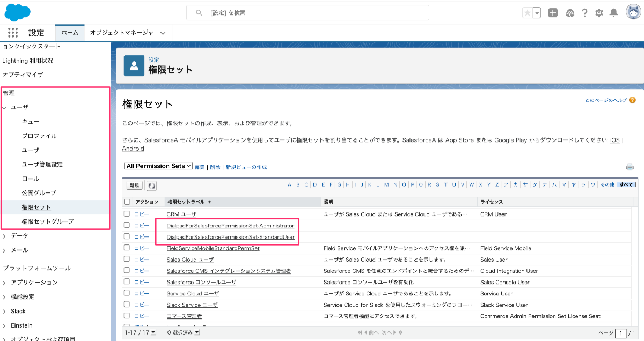Check the DialpadForSalesforcePermissionSet-StandardUser row checkbox
The image size is (644, 341).
pyautogui.click(x=127, y=236)
